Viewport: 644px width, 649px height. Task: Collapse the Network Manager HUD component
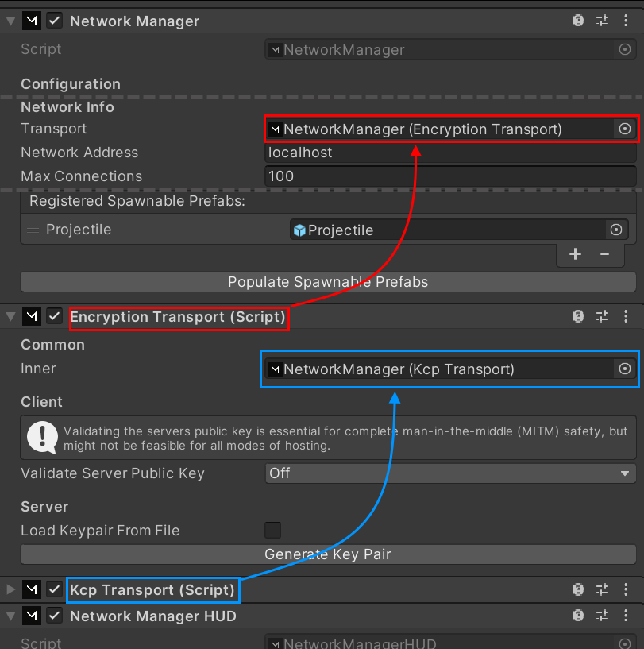tap(10, 616)
